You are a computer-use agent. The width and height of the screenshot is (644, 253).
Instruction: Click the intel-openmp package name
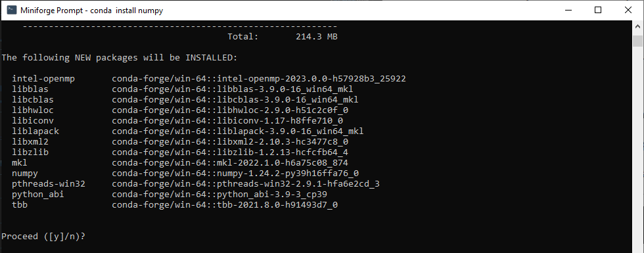43,78
